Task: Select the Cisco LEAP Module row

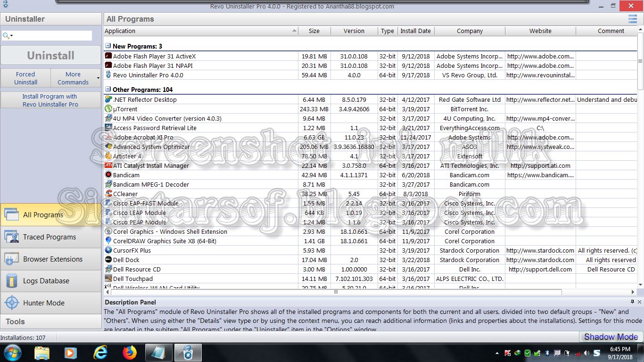Action: tap(370, 213)
